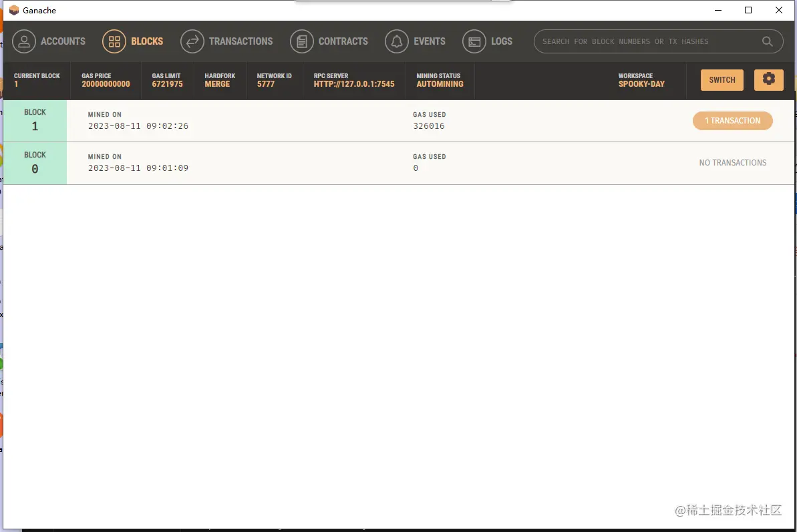
Task: Click the gas used value 0 on block 0
Action: point(416,168)
